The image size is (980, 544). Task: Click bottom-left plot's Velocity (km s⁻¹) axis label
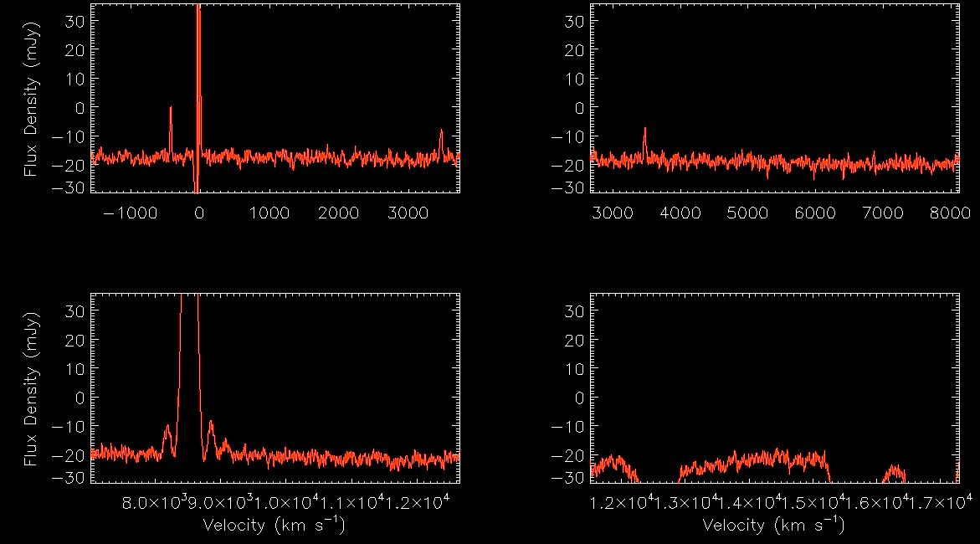click(x=274, y=525)
